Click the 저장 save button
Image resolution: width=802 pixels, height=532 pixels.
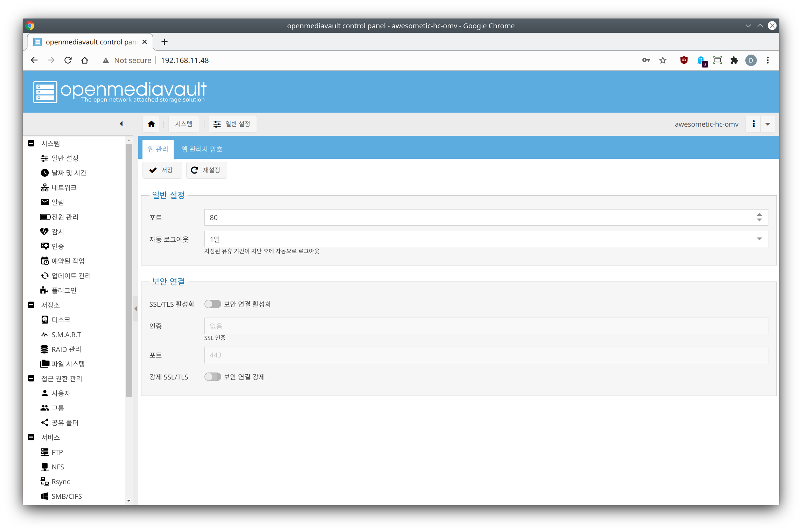(x=162, y=170)
